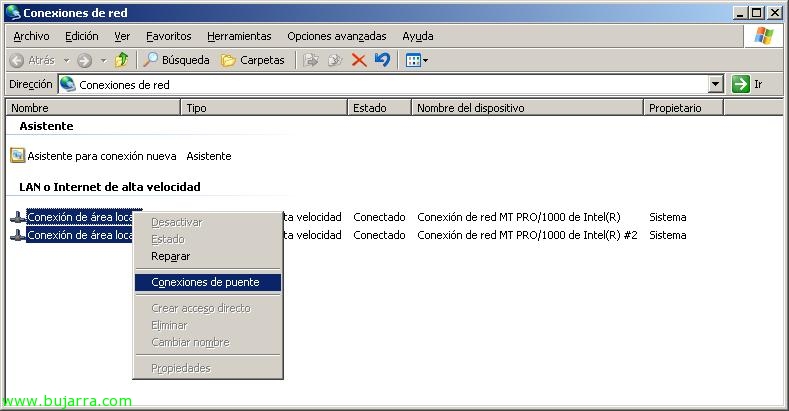Click the Copy To toolbar icon

(335, 60)
